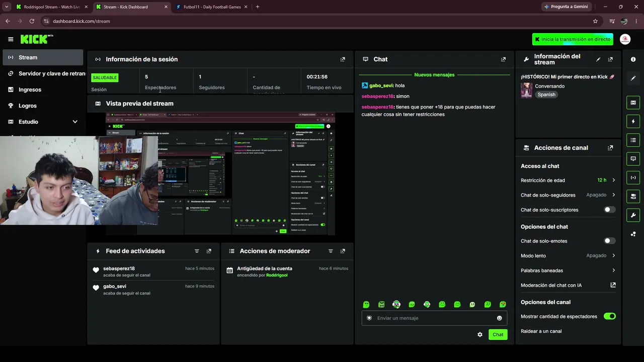This screenshot has width=644, height=362.
Task: Reload the page
Action: pyautogui.click(x=32, y=21)
